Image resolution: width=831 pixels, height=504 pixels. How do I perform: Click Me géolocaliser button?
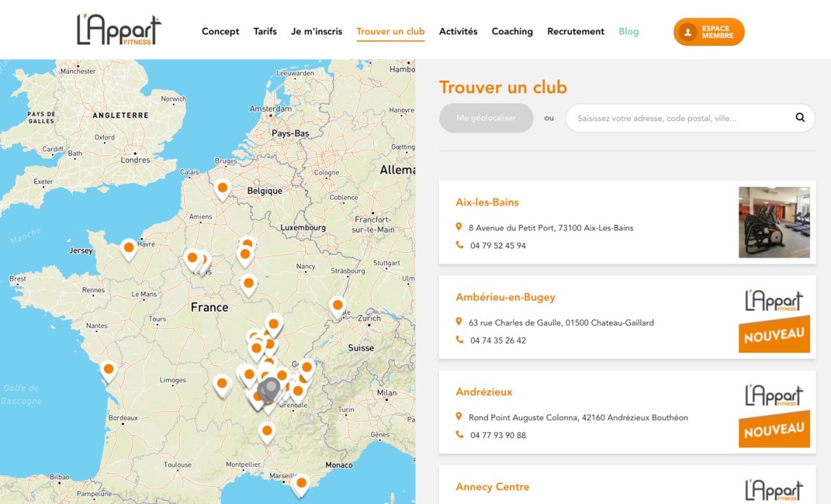pos(486,118)
